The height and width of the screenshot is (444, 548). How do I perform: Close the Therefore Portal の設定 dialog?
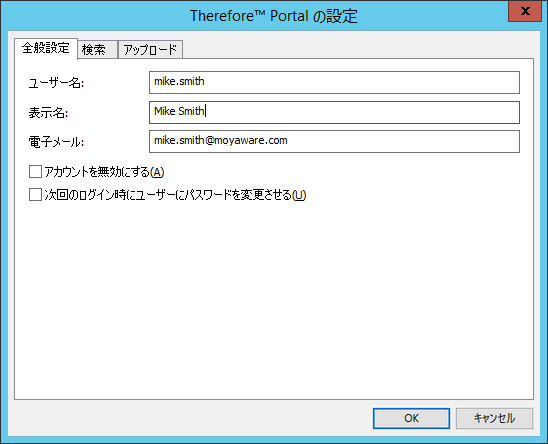tap(525, 11)
